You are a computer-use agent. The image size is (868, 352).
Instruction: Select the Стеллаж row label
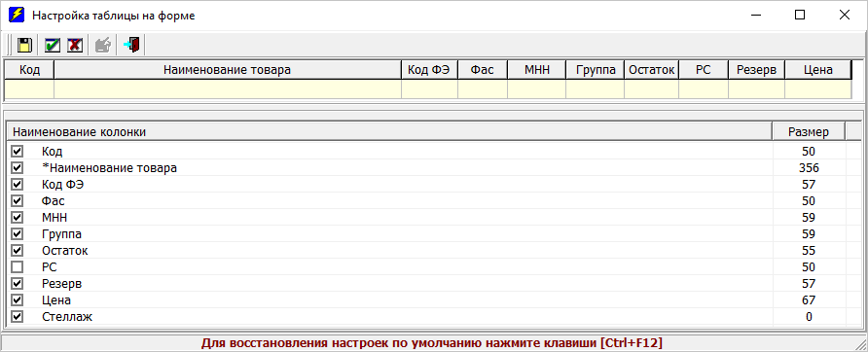67,317
